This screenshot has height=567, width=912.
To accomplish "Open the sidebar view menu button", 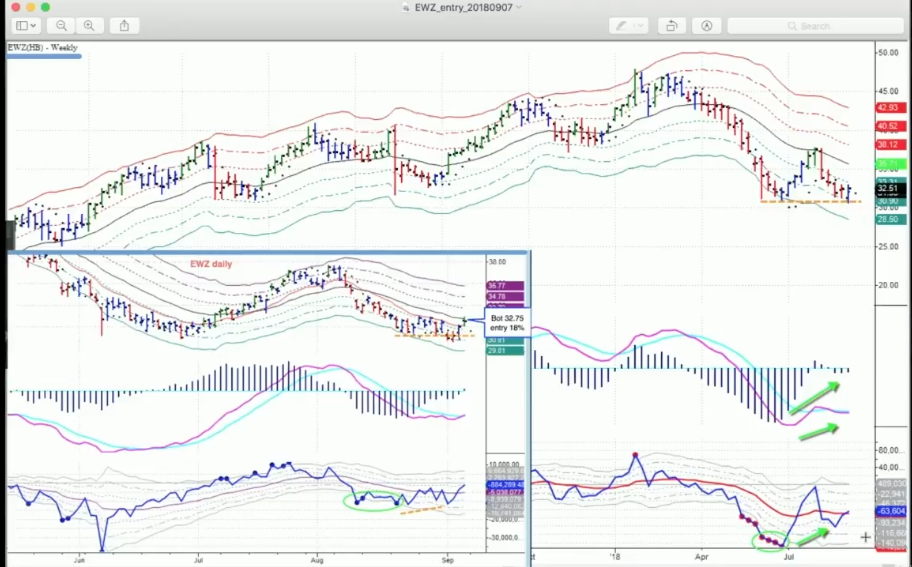I will pyautogui.click(x=27, y=26).
